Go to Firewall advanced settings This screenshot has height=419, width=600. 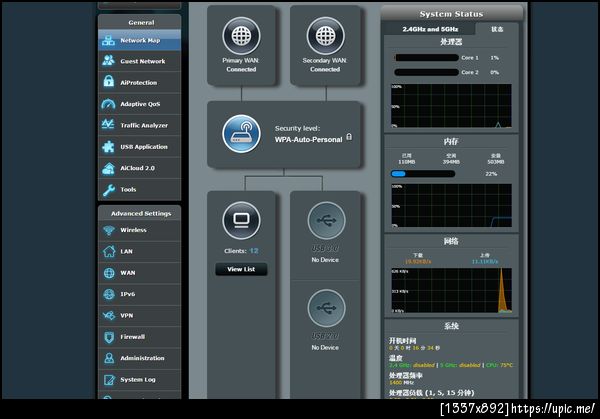coord(139,337)
